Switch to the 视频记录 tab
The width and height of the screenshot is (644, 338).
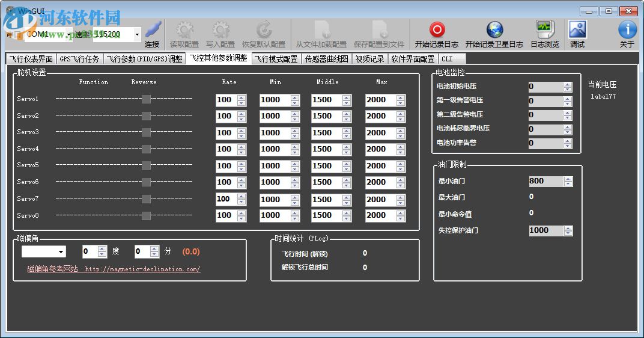[x=369, y=59]
